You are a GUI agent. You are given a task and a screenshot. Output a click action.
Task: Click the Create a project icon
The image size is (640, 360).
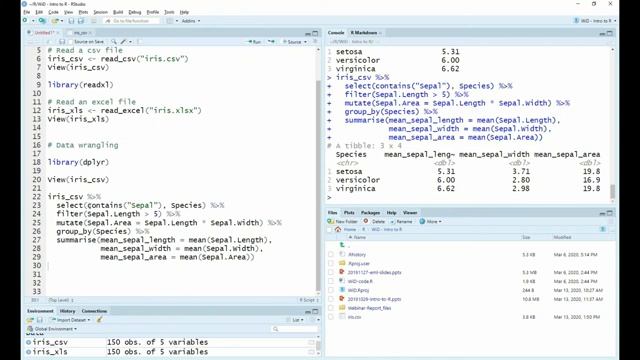pos(42,20)
